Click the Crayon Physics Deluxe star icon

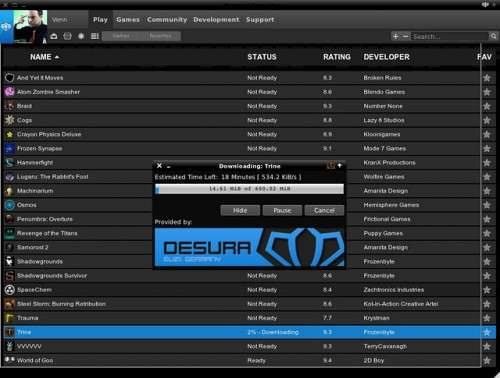tap(10, 134)
